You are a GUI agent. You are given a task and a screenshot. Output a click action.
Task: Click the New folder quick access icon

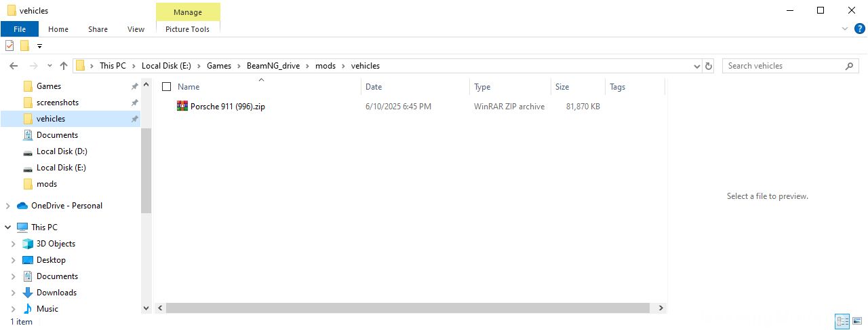[25, 45]
